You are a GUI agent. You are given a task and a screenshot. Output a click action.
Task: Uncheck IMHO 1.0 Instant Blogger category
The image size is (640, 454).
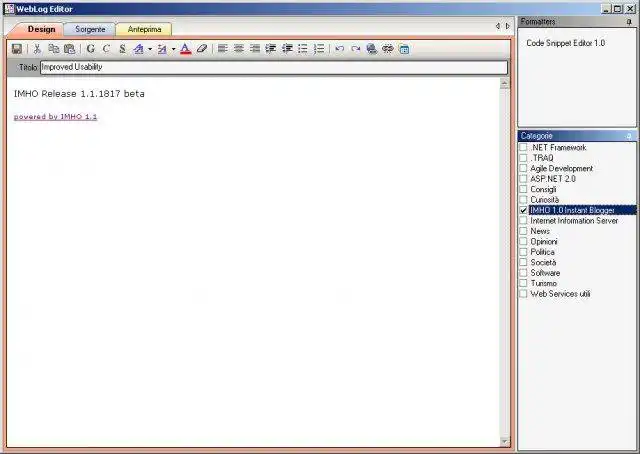[x=523, y=210]
